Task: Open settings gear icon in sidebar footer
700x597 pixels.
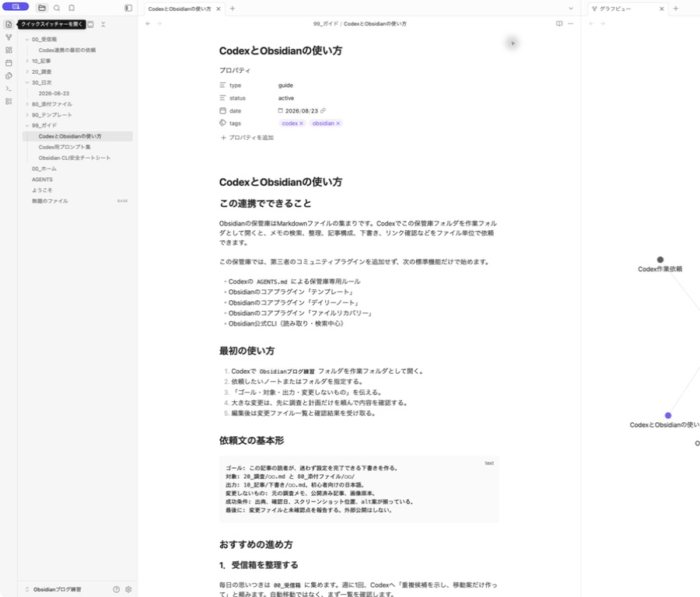Action: [128, 589]
